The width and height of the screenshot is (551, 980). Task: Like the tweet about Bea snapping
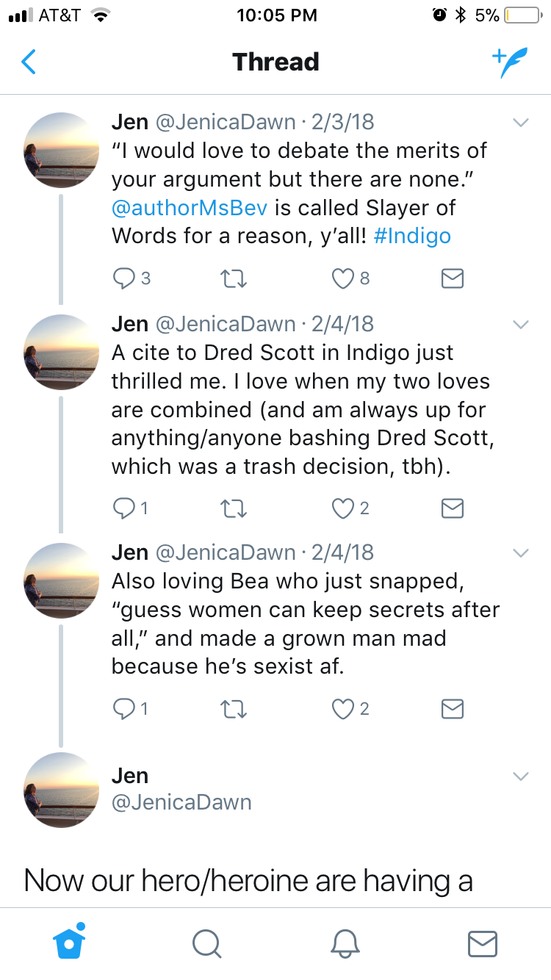coord(343,709)
